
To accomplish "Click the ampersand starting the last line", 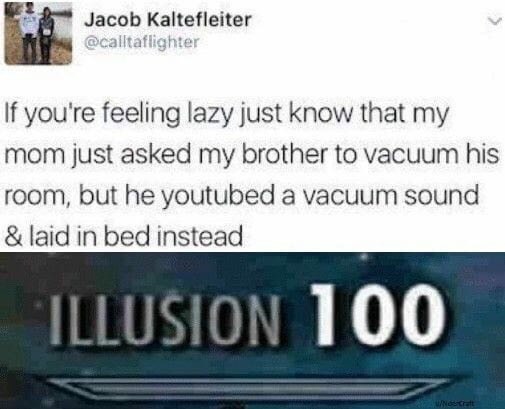I will point(13,235).
